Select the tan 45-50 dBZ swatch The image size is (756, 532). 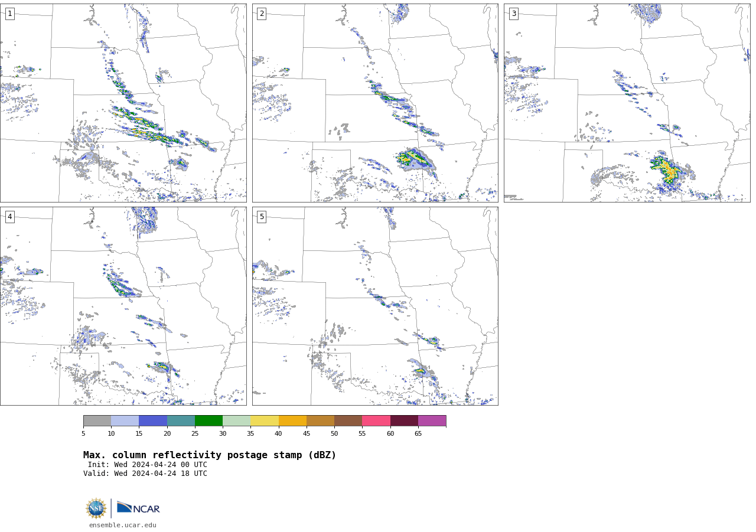click(x=320, y=420)
